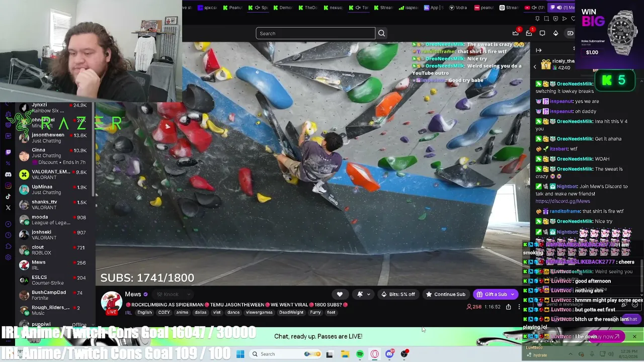Open Windows Start menu
644x362 pixels.
click(240, 354)
